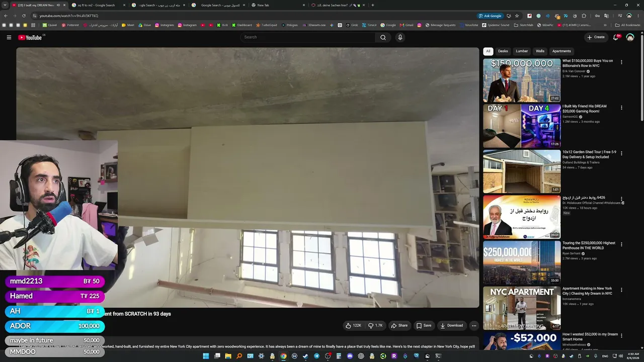Open the tab search dropdown arrow
644x362 pixels.
click(6, 5)
